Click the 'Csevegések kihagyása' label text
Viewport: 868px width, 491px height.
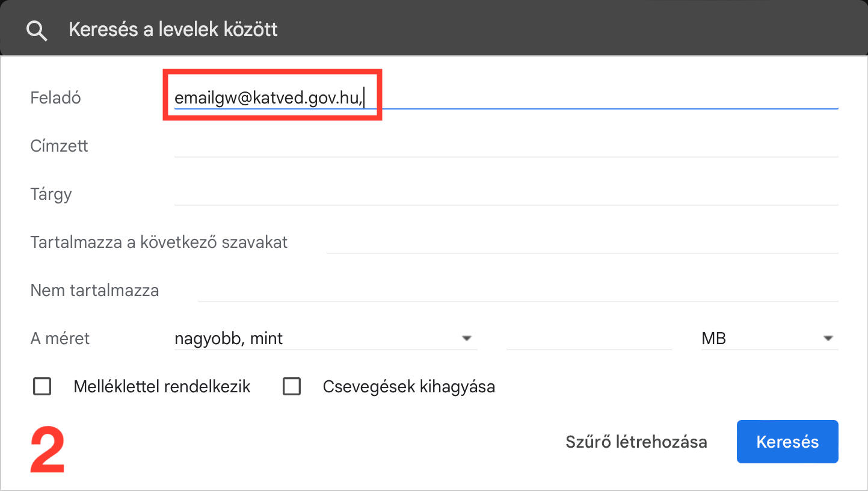coord(408,386)
